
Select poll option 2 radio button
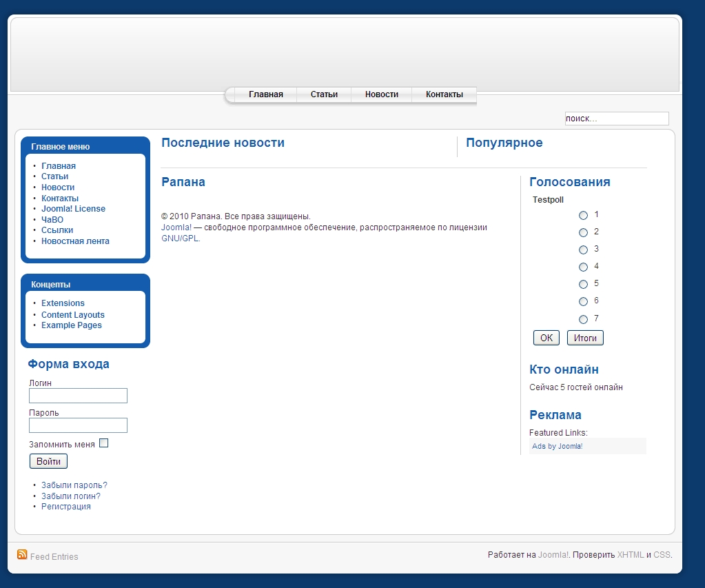coord(583,232)
